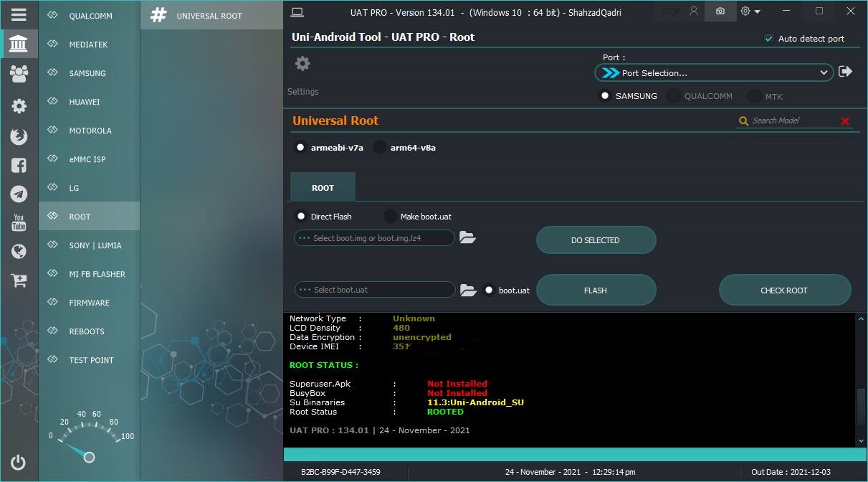Viewport: 868px width, 482px height.
Task: Open the Facebook icon in sidebar
Action: [x=19, y=166]
